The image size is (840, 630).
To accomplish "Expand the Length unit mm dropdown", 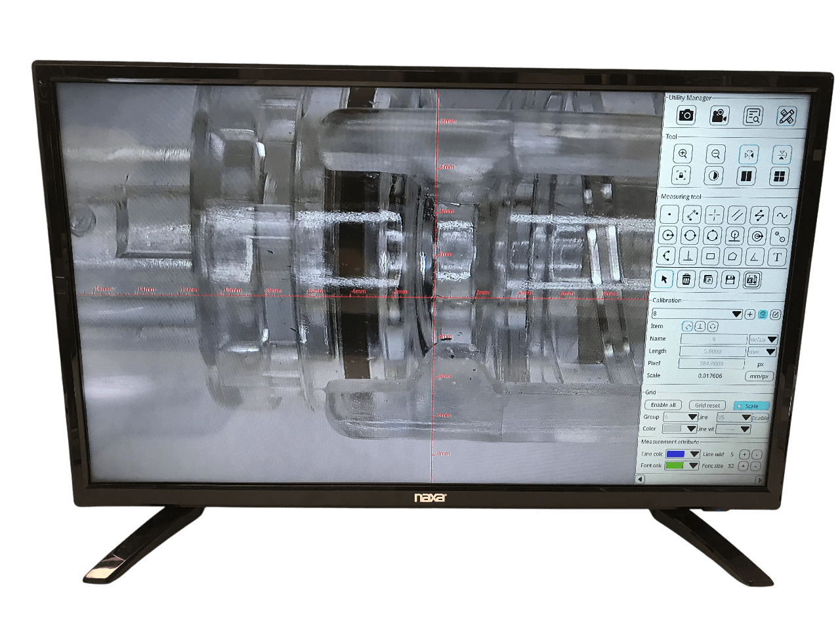I will coord(770,352).
